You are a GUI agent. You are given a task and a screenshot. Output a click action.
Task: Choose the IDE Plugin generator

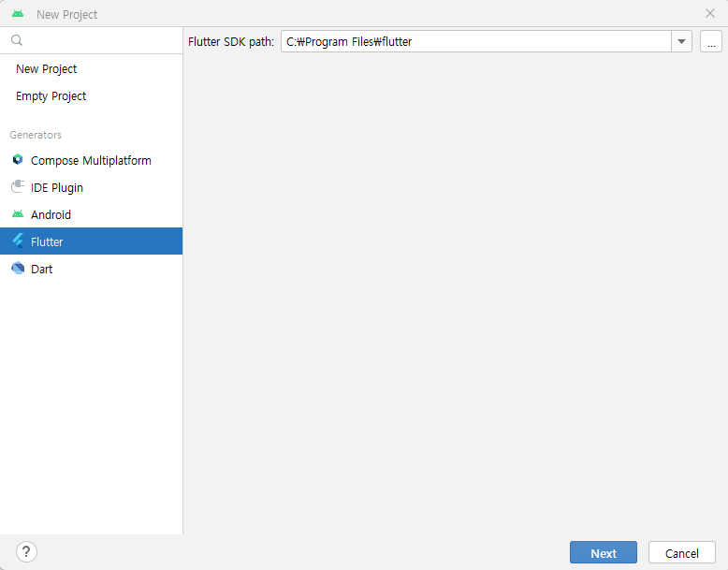point(91,187)
